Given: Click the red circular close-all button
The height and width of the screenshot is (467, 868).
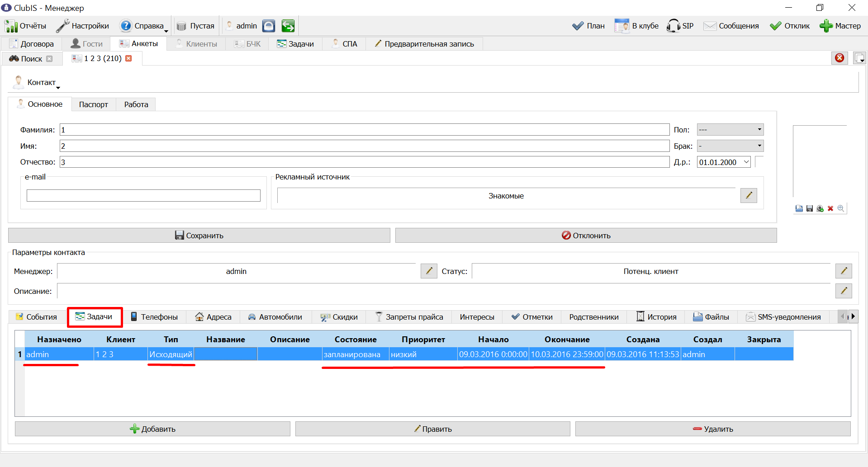Looking at the screenshot, I should coord(840,58).
